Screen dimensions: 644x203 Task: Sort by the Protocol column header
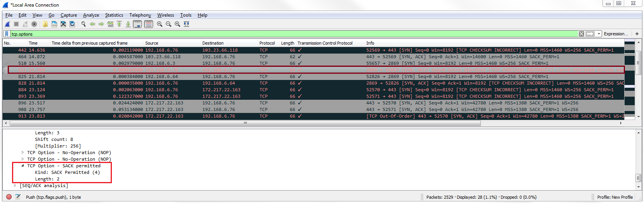click(269, 43)
